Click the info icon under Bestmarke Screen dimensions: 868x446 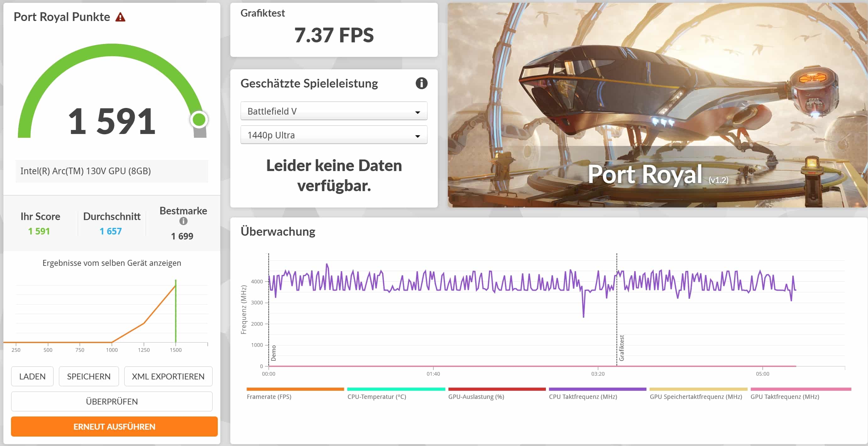coord(183,221)
